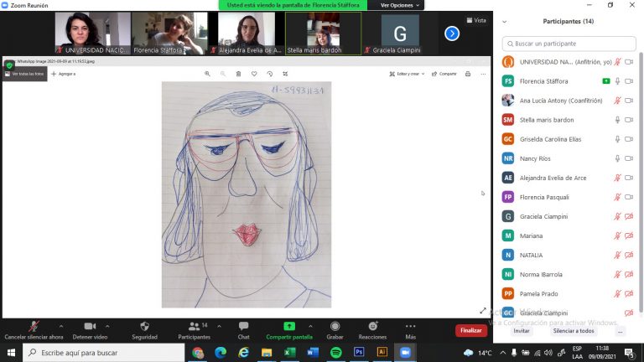The image size is (644, 362).
Task: Open the Más three-dots menu
Action: click(x=410, y=326)
